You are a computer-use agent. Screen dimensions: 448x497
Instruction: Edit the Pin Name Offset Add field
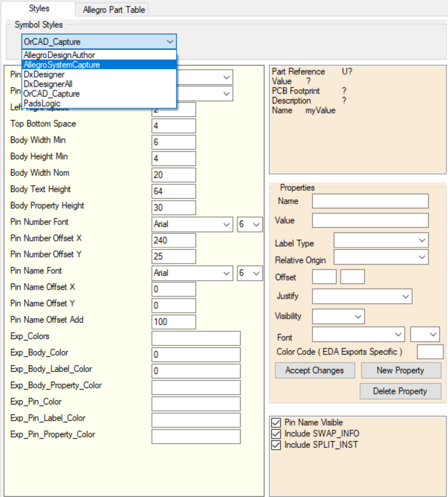pos(174,322)
